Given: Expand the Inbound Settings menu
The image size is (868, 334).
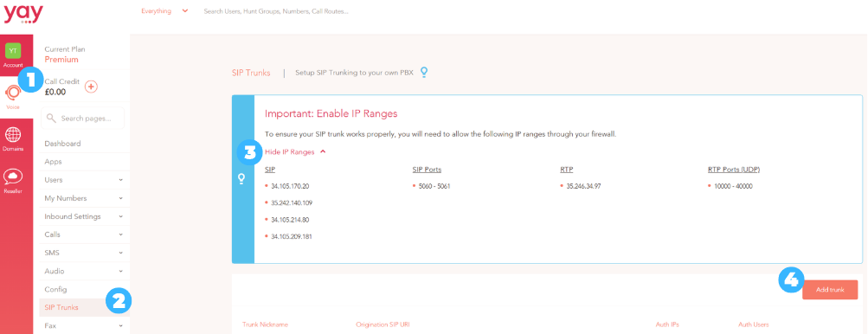Looking at the screenshot, I should pos(84,216).
